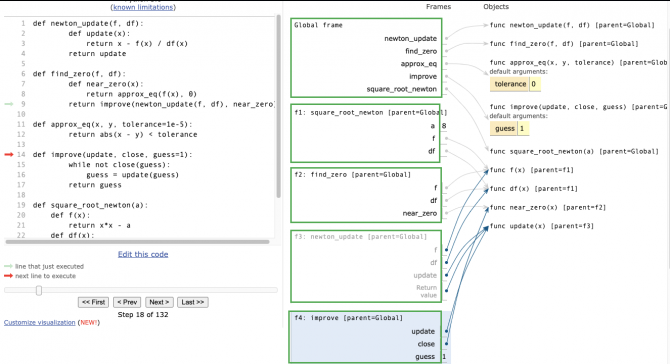Click approx_eq variable in Global frame

(419, 64)
